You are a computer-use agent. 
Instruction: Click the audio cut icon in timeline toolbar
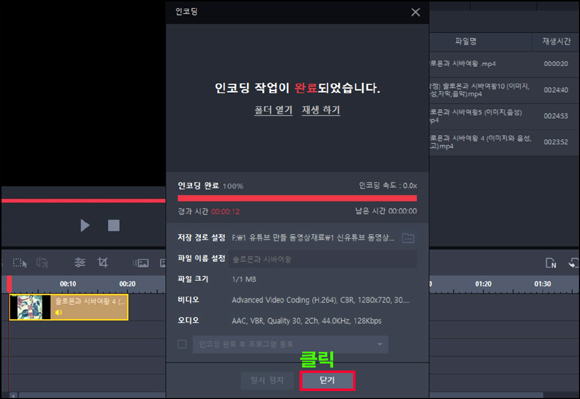[42, 263]
